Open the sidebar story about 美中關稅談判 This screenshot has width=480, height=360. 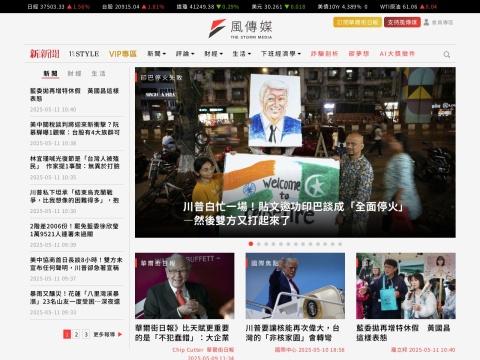pos(75,128)
